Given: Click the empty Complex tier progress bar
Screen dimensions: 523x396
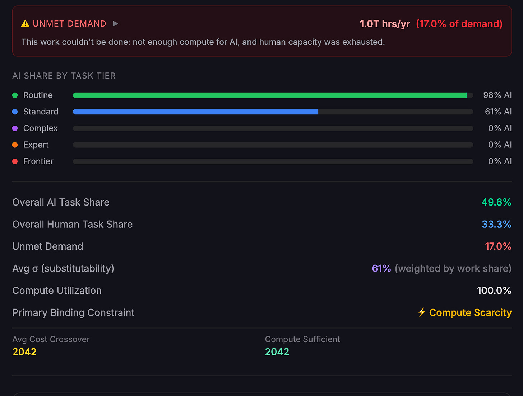Looking at the screenshot, I should tap(273, 128).
